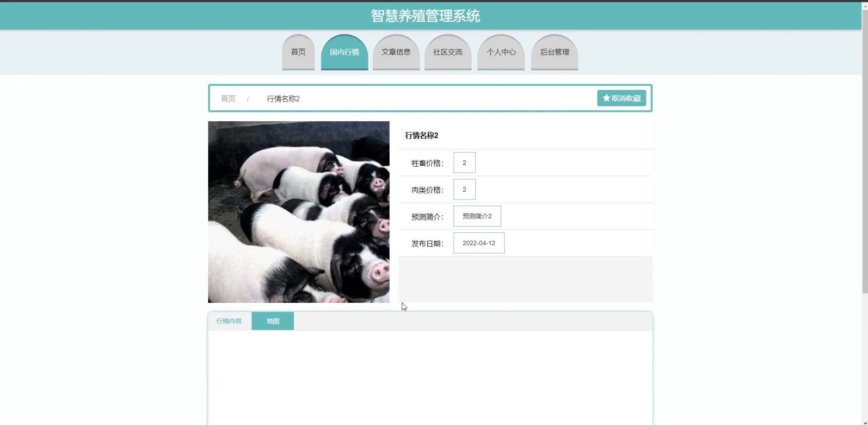The height and width of the screenshot is (425, 868).
Task: Select the 国内行情 navigation tab
Action: [345, 52]
